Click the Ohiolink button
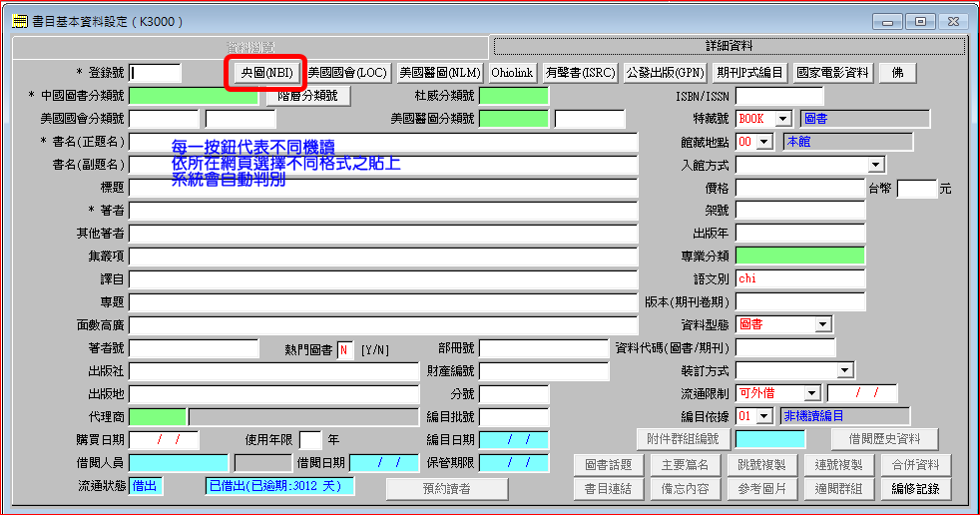 coord(512,73)
